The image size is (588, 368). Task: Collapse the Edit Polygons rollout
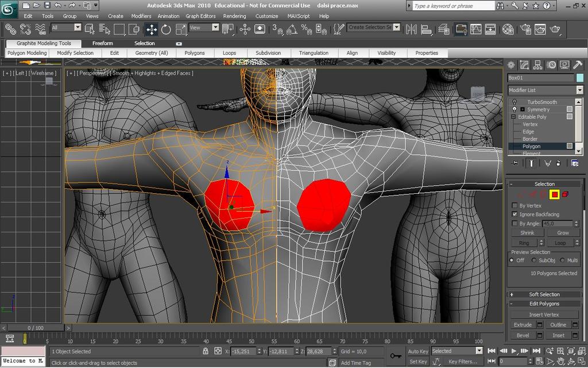pos(544,304)
